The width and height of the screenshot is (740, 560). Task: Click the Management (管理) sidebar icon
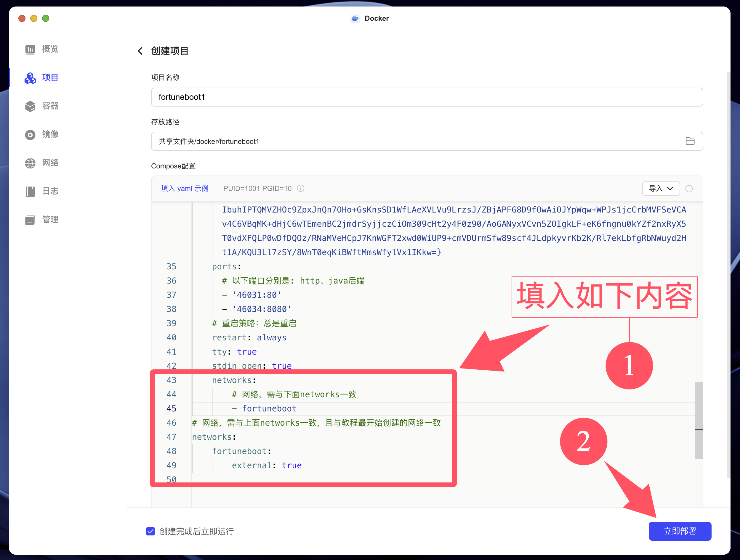pos(30,220)
